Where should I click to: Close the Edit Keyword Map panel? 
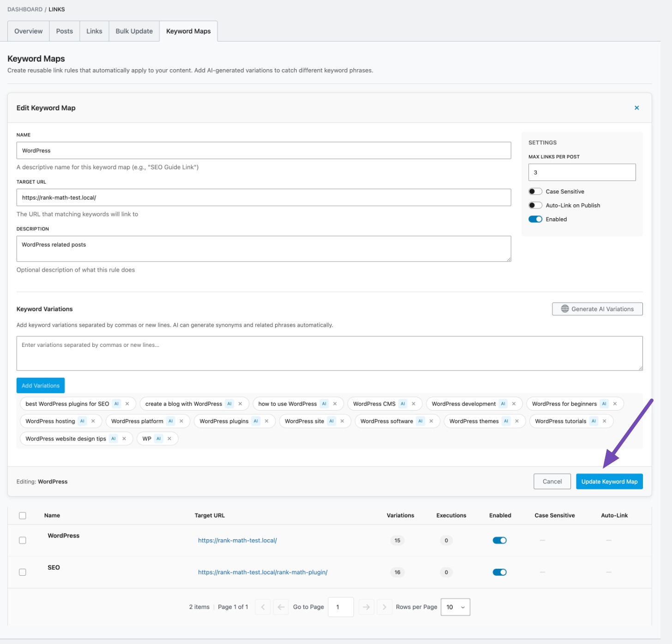636,107
